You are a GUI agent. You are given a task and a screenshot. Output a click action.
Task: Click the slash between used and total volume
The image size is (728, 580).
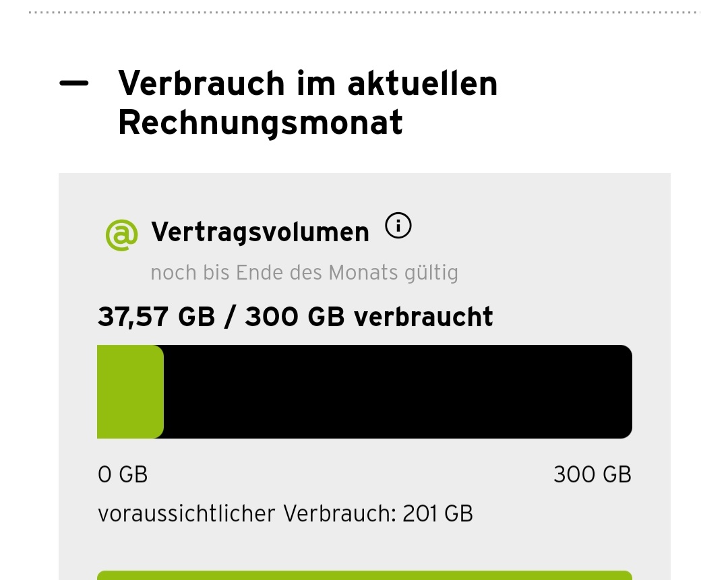(230, 317)
